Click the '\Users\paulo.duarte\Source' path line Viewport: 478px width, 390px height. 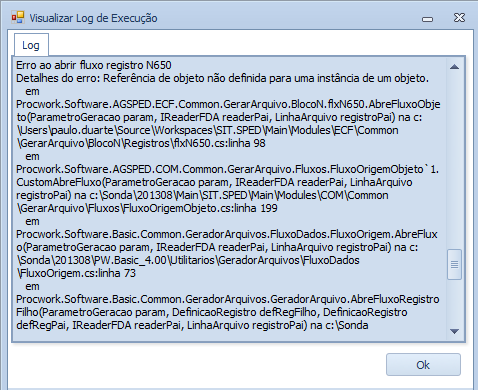208,130
